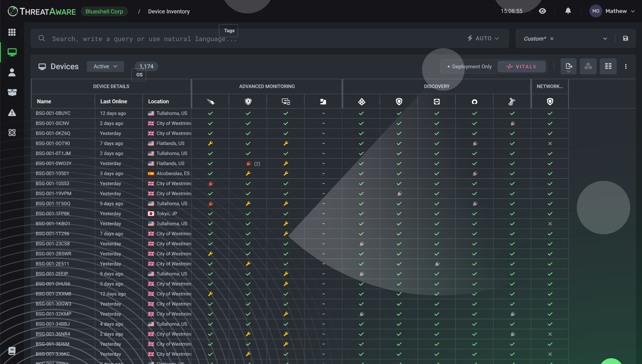Click the Advanced Monitoring group header
The height and width of the screenshot is (364, 642).
(x=267, y=86)
